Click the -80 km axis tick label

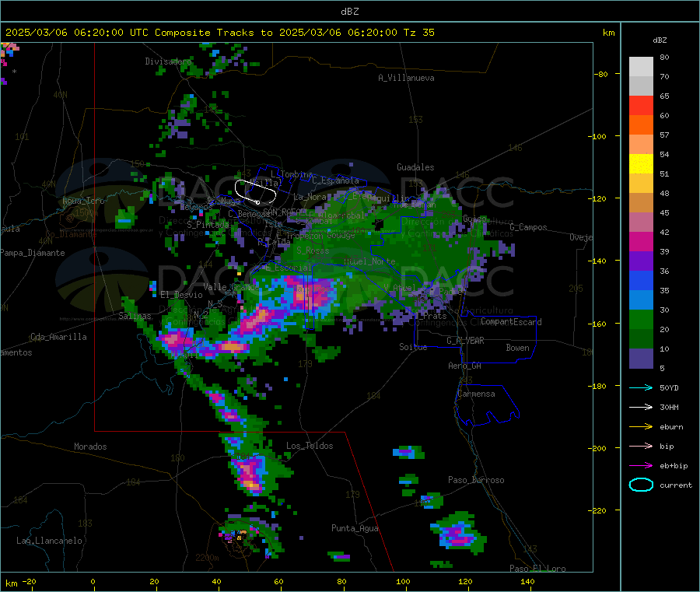point(601,74)
